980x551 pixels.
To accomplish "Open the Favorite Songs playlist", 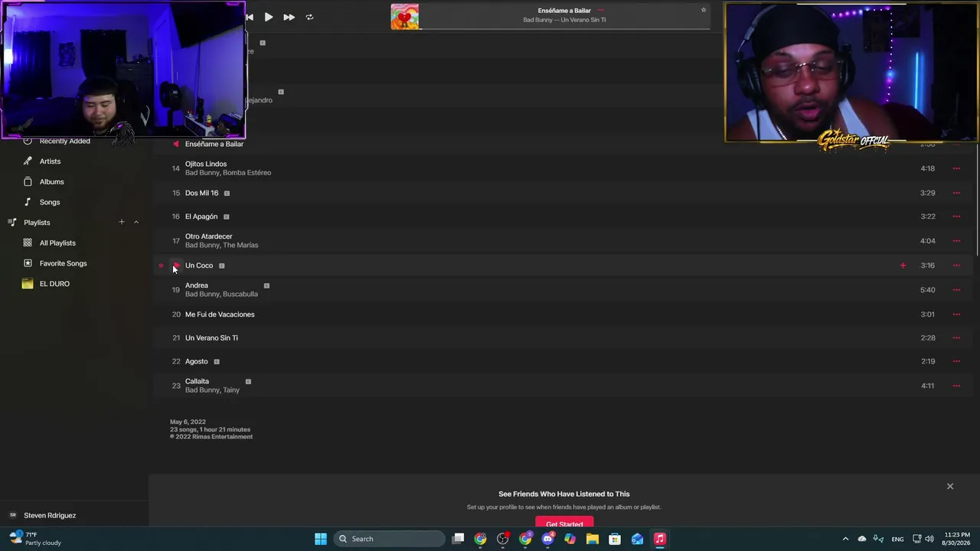I will (x=64, y=263).
